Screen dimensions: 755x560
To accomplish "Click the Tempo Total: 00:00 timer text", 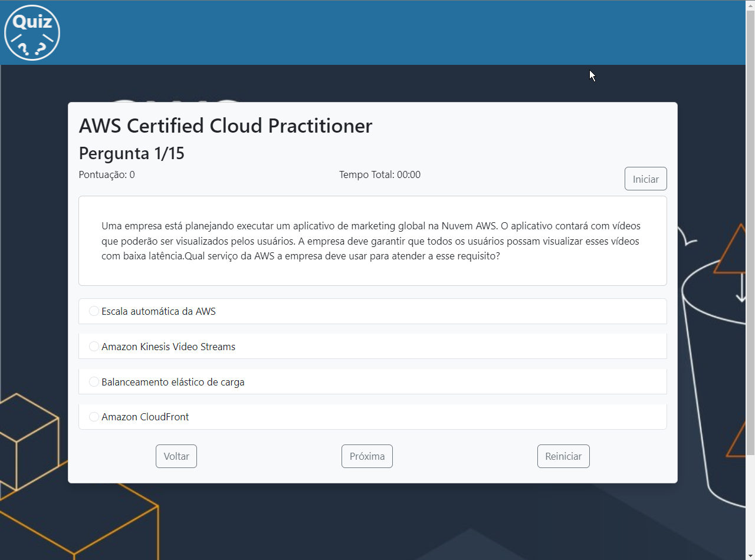I will point(380,174).
